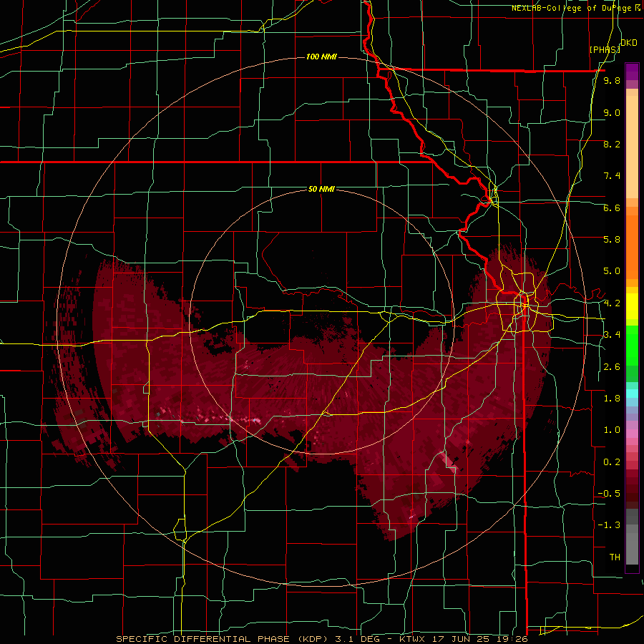Viewport: 644px width, 644px height.
Task: Select the 50 NMI range ring label
Action: 321,189
